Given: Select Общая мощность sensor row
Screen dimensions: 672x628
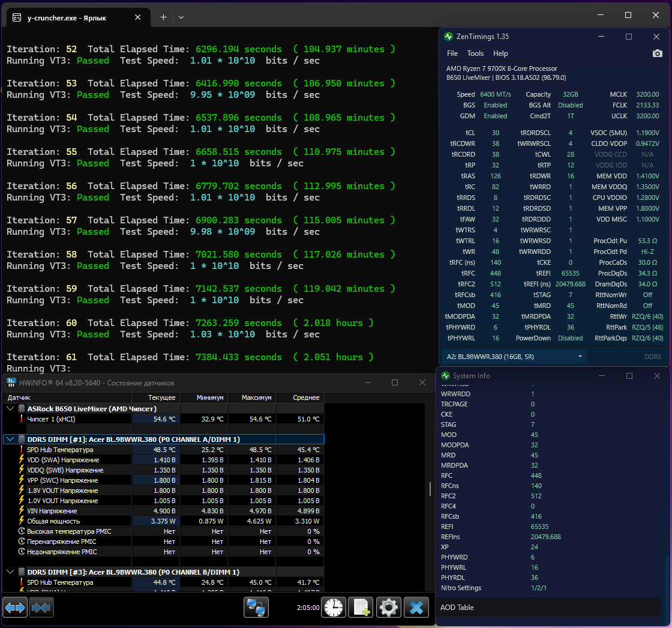Looking at the screenshot, I should (x=163, y=521).
